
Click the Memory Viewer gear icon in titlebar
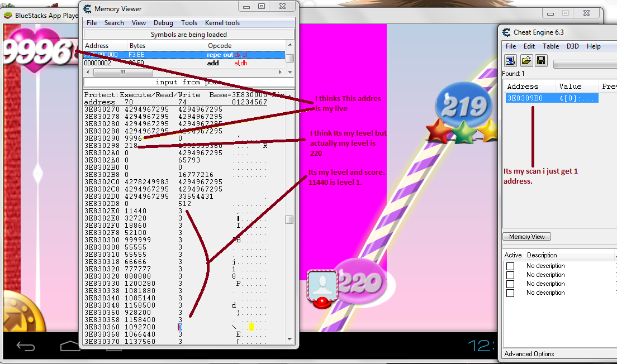(87, 8)
